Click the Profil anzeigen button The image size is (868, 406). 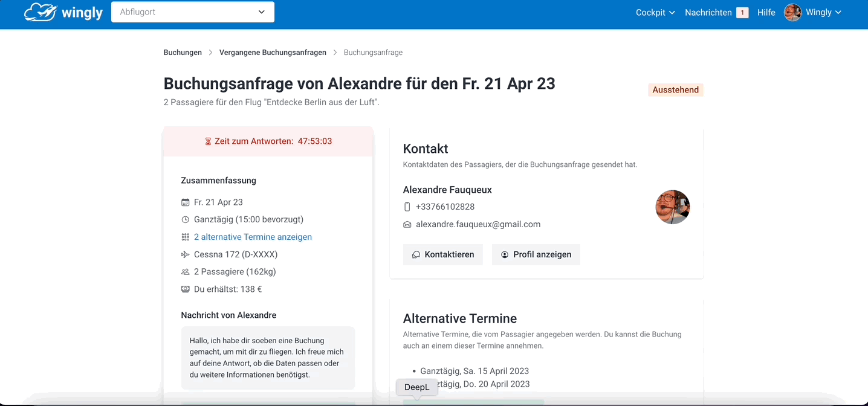click(536, 254)
